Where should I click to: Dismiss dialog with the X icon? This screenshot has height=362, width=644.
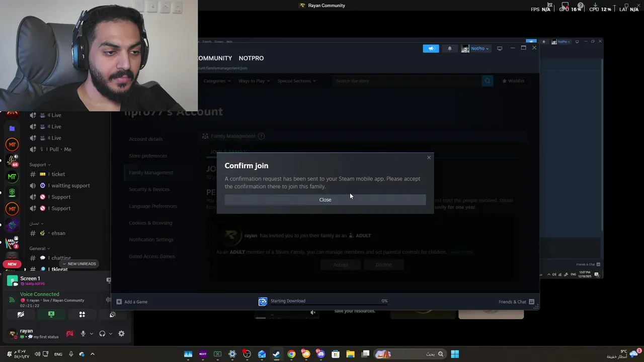[429, 158]
